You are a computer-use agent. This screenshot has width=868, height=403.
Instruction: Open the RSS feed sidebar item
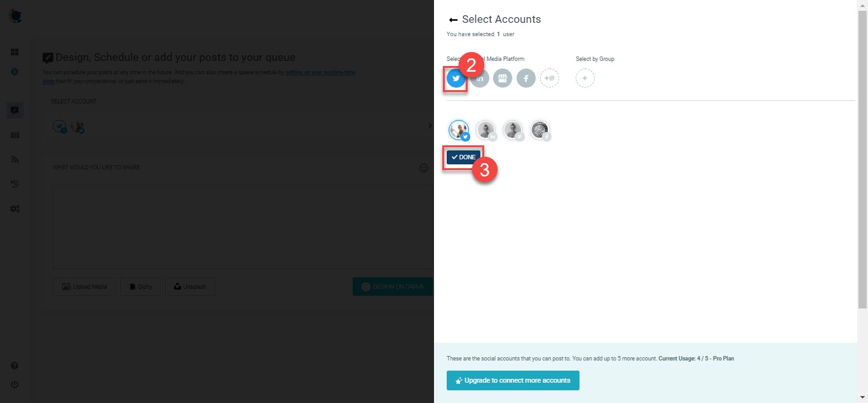pyautogui.click(x=15, y=159)
